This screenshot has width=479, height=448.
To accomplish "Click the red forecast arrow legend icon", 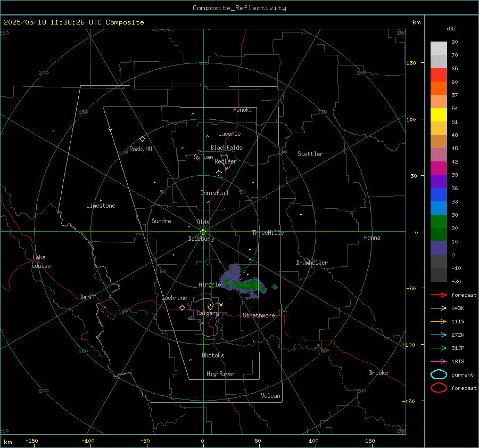I will point(439,295).
